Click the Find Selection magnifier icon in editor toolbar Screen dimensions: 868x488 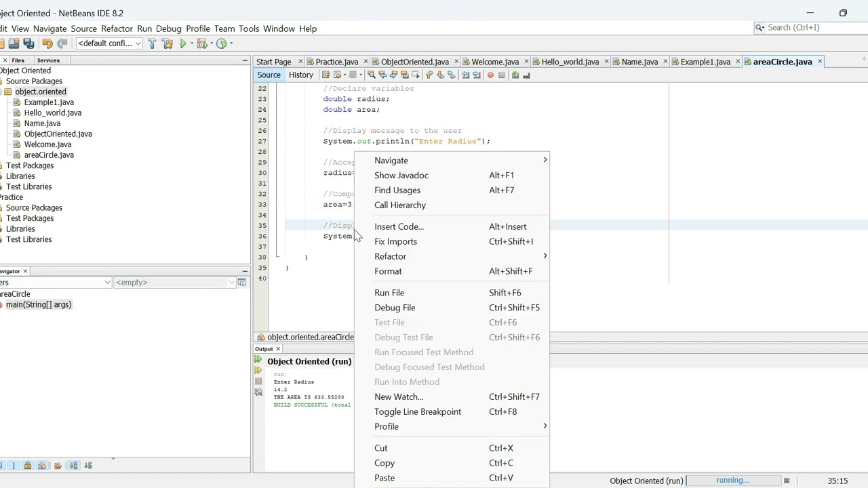[x=371, y=75]
